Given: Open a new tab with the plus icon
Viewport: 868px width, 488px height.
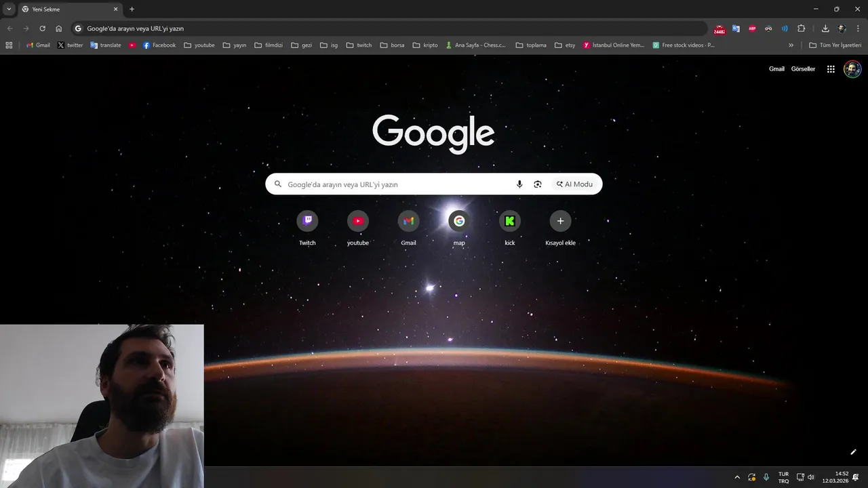Looking at the screenshot, I should tap(132, 9).
